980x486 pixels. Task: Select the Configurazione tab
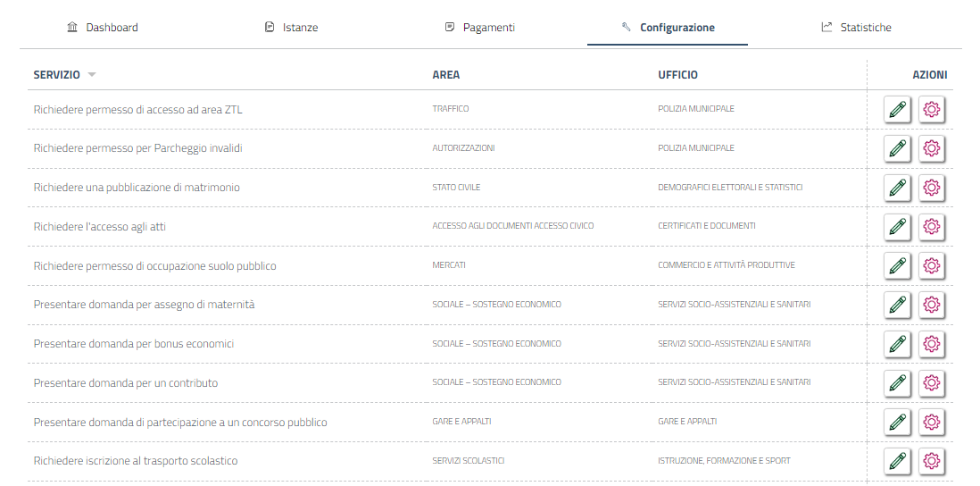pos(668,28)
